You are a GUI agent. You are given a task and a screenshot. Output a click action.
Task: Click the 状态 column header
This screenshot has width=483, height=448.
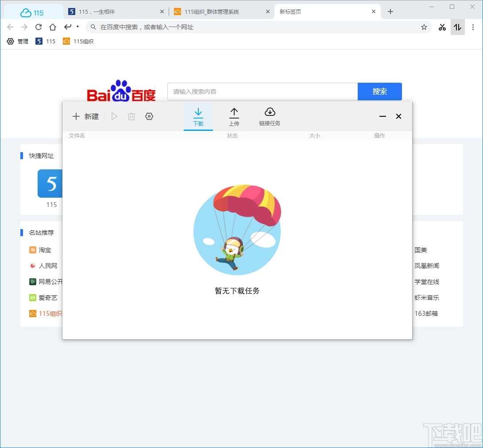pos(232,135)
